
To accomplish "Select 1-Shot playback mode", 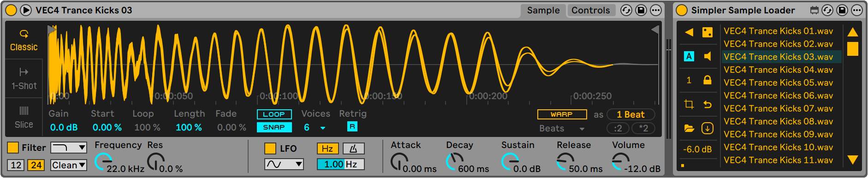I will point(24,79).
